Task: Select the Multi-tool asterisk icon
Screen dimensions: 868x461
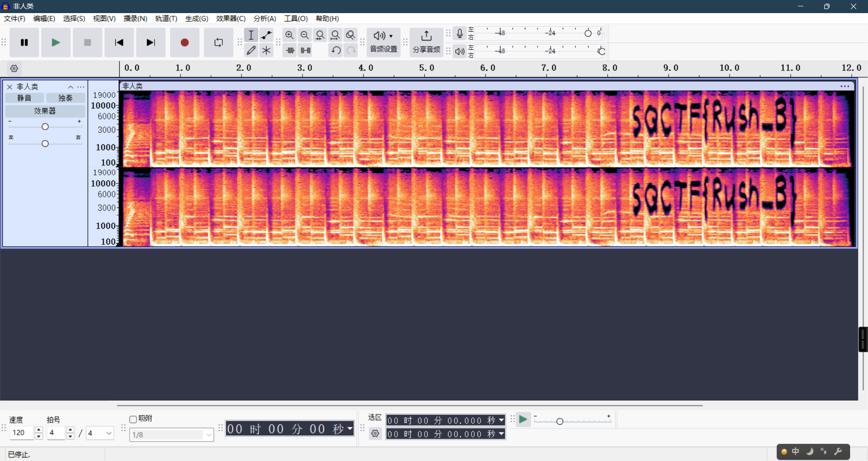Action: tap(267, 50)
